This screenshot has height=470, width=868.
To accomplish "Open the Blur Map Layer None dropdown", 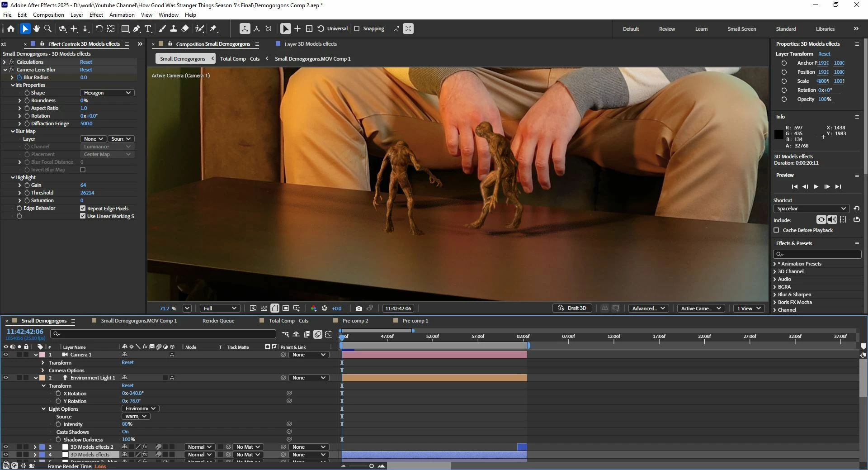I will point(93,139).
